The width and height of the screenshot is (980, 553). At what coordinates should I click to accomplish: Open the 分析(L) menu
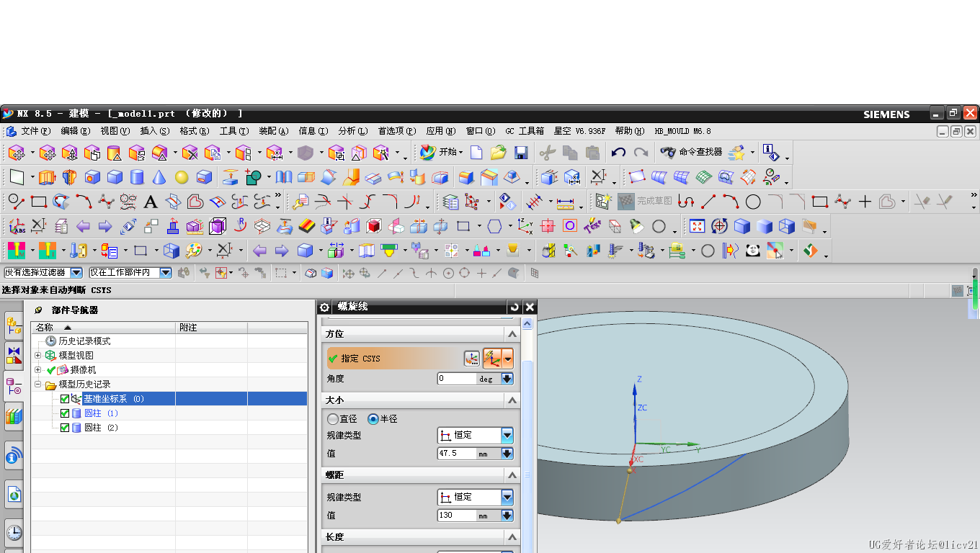(353, 131)
